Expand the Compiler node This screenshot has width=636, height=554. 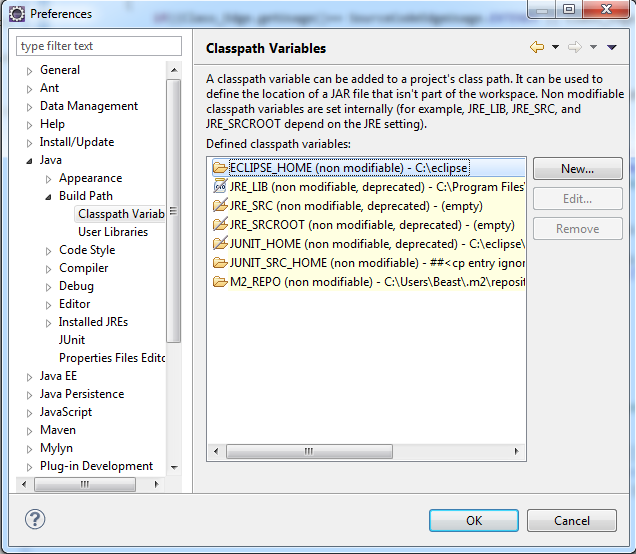click(x=48, y=269)
